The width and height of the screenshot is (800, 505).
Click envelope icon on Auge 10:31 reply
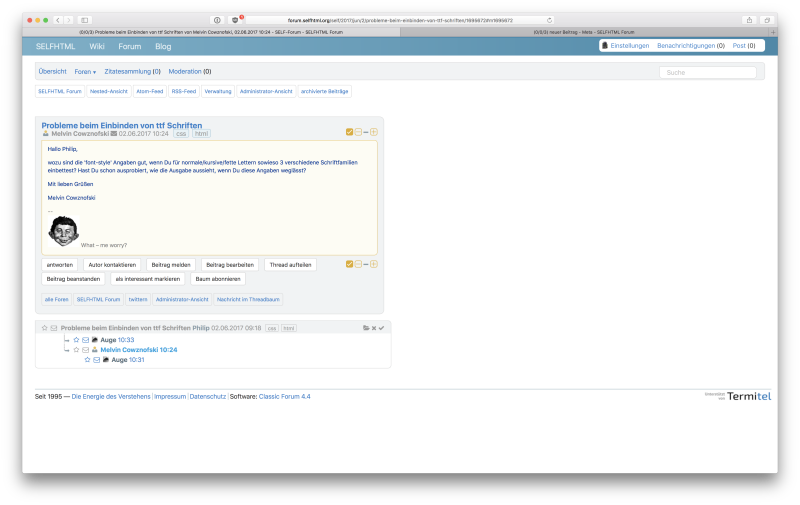pyautogui.click(x=96, y=360)
